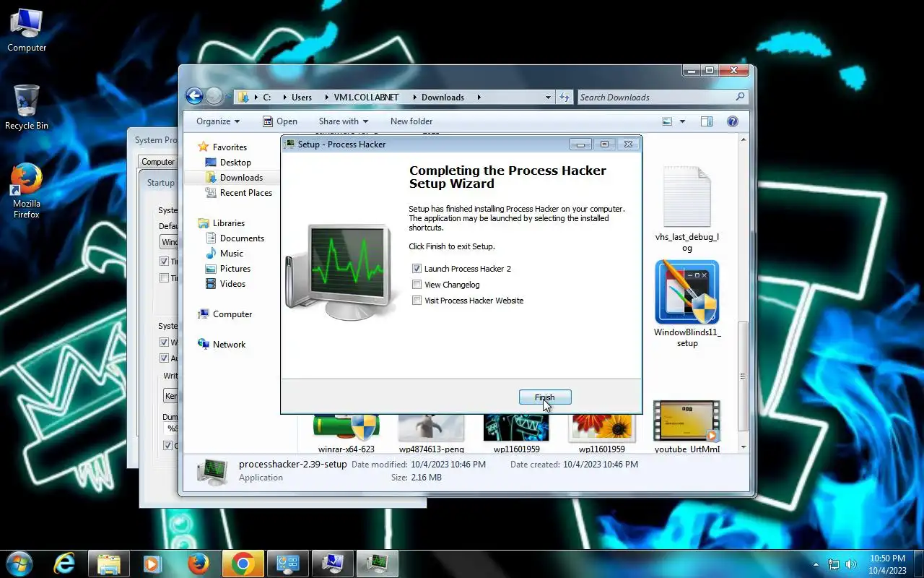Click the Computer tab in System Properties
924x578 pixels.
pyautogui.click(x=158, y=162)
